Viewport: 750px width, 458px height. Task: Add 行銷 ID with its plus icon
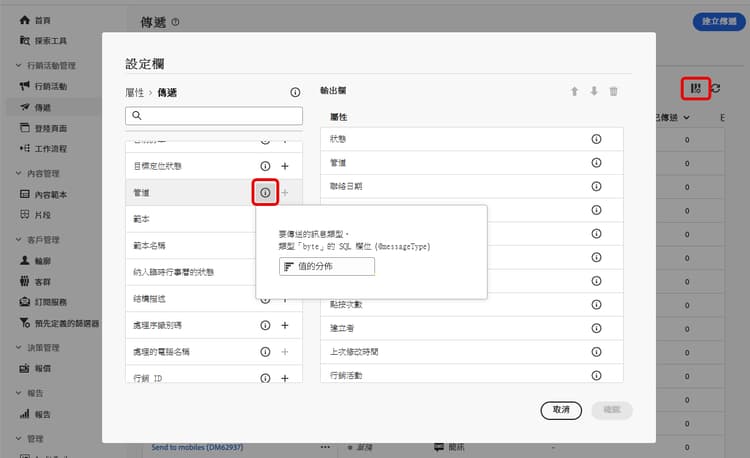pyautogui.click(x=285, y=378)
